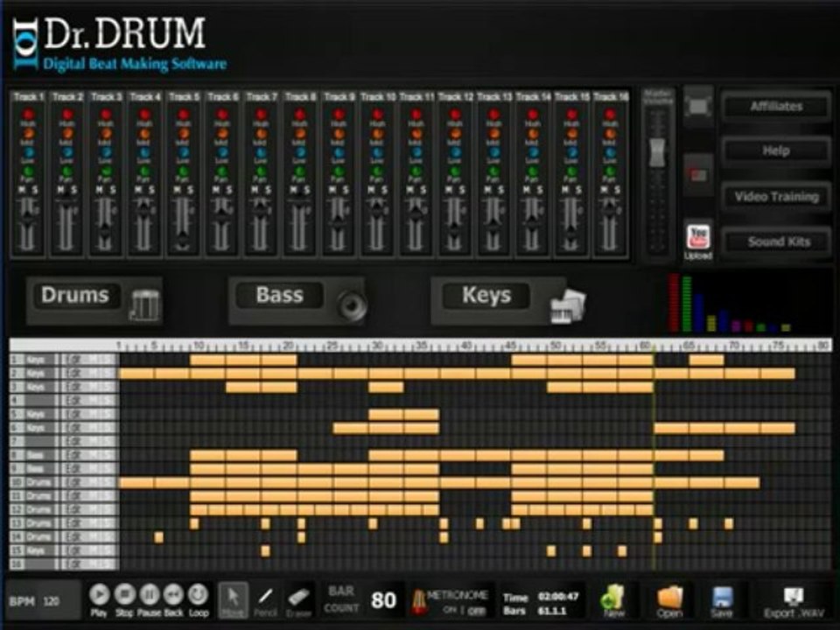The width and height of the screenshot is (840, 630).
Task: Edit sequencer row 1 Keys
Action: [x=74, y=359]
